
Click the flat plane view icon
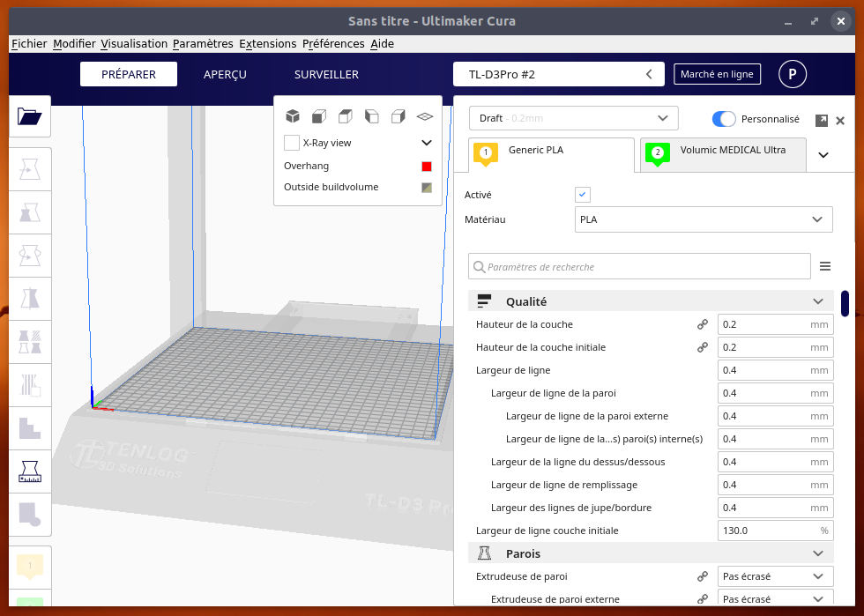425,116
